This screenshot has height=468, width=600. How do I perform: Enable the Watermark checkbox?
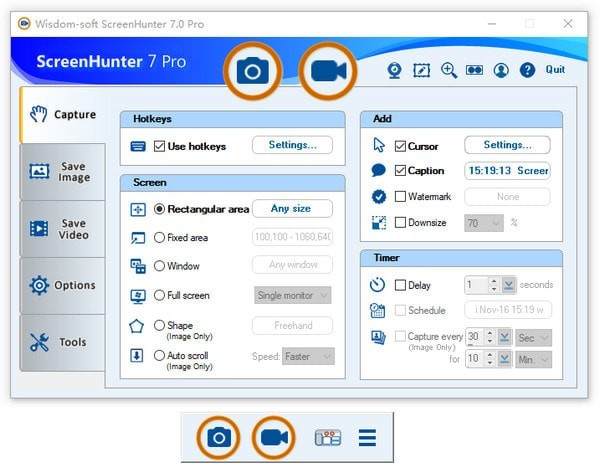pyautogui.click(x=401, y=197)
